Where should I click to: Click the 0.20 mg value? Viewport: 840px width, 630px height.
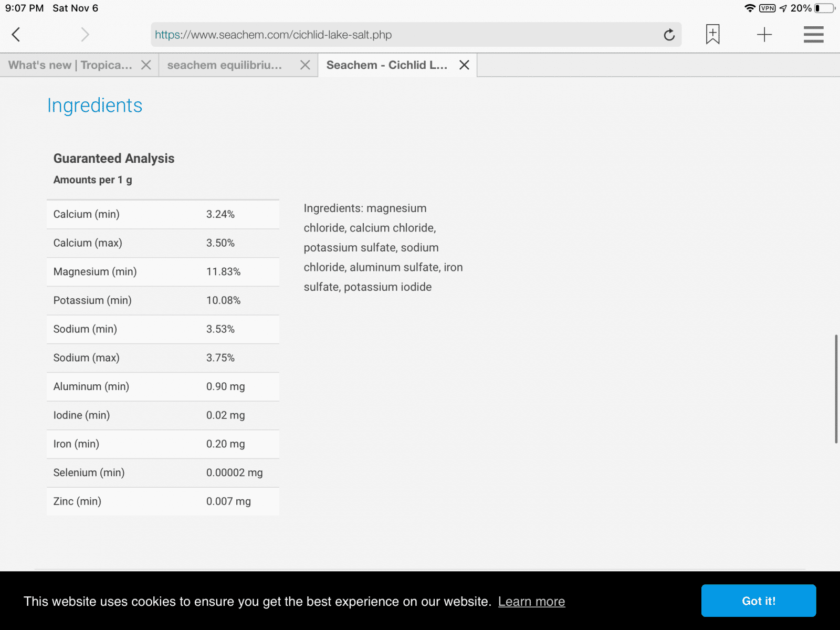226,444
